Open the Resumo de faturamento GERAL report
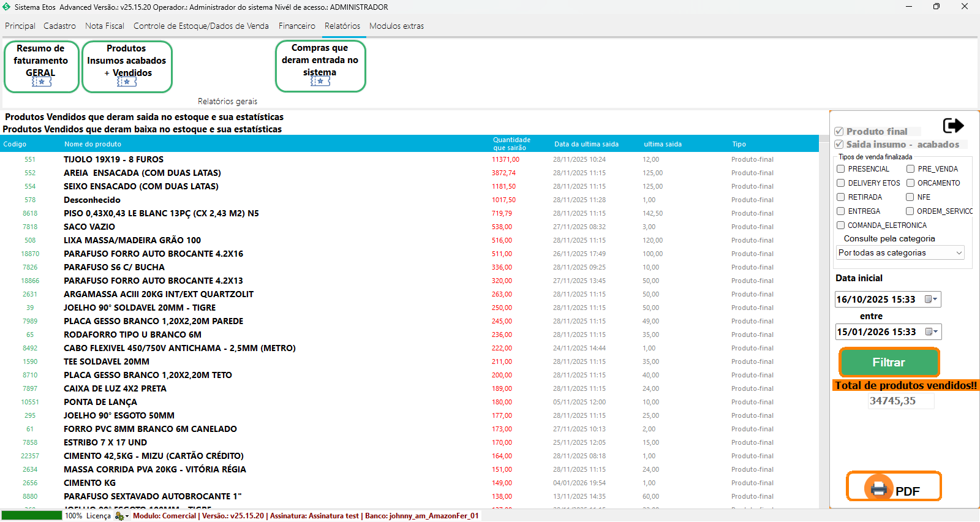980x522 pixels. [41, 67]
